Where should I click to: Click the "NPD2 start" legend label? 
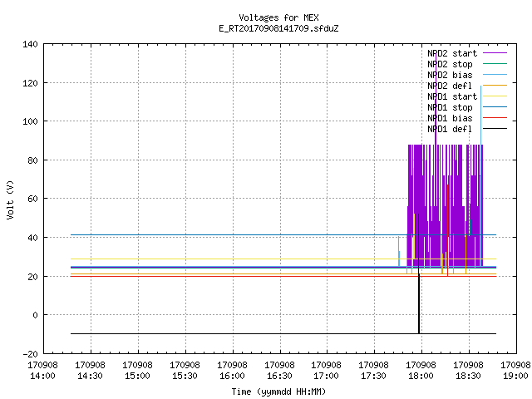(x=452, y=53)
